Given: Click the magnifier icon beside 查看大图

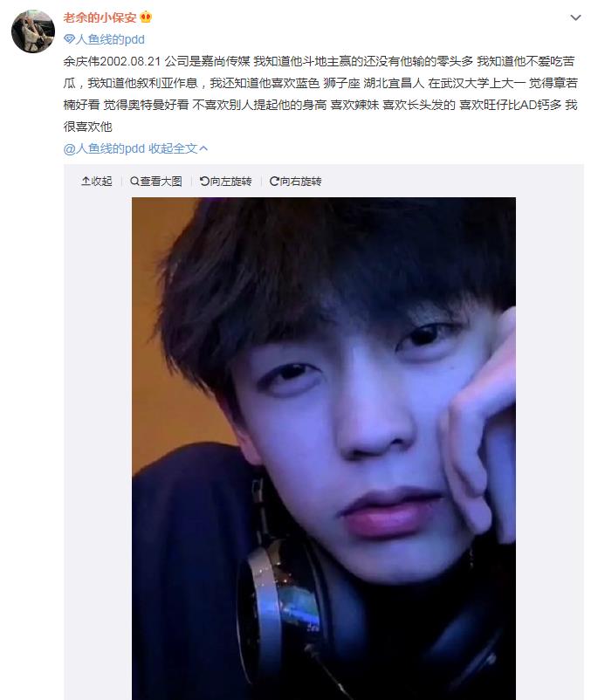Looking at the screenshot, I should (x=134, y=181).
